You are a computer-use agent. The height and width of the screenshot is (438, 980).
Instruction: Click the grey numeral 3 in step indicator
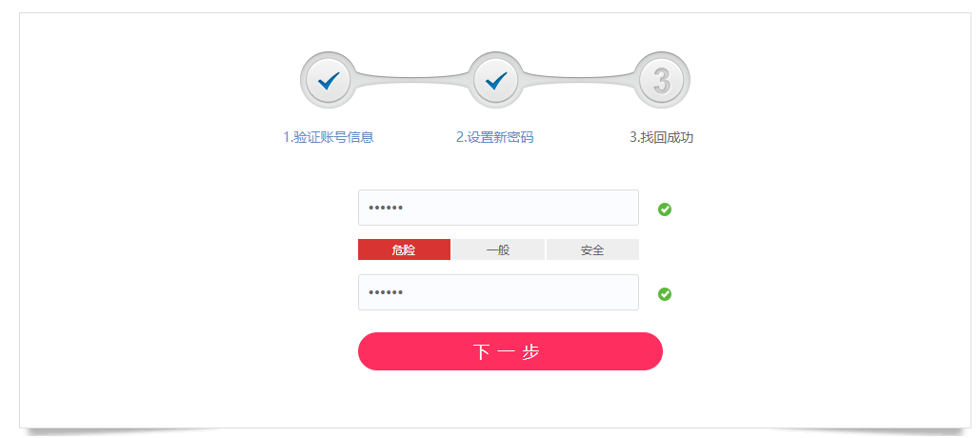click(662, 80)
